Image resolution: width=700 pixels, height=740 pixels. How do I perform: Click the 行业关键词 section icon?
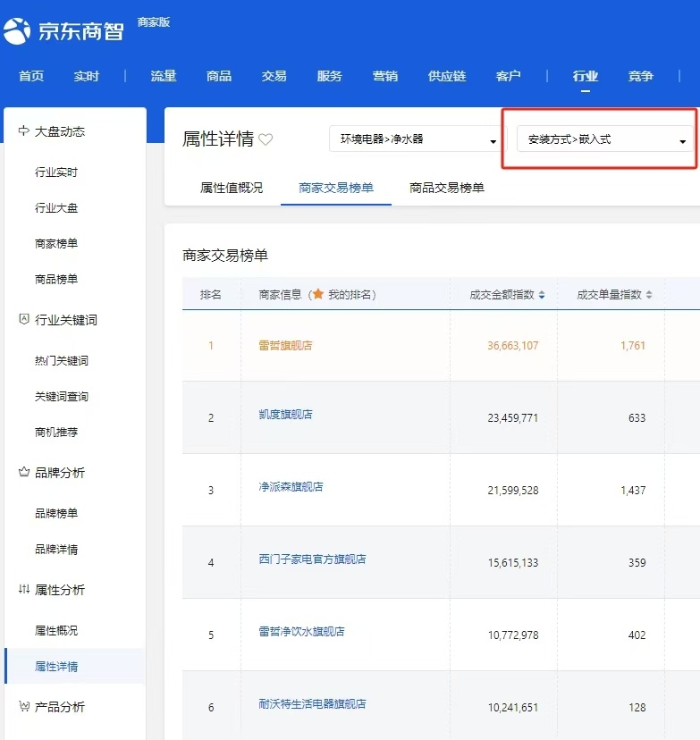click(x=23, y=319)
